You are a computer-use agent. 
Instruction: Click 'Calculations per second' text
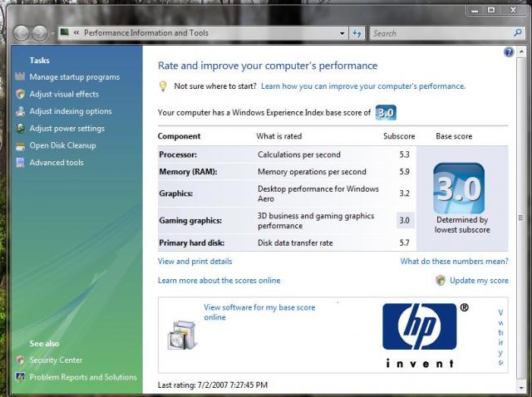299,154
